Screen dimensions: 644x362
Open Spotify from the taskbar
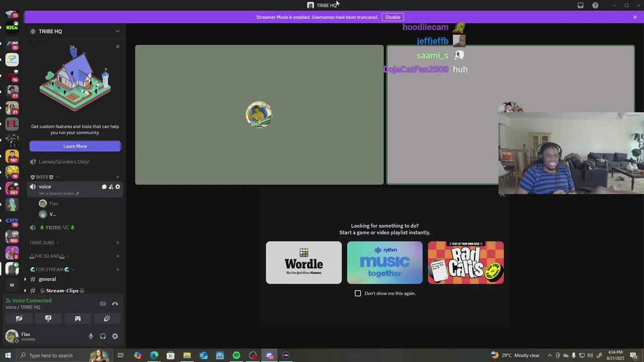[x=236, y=355]
